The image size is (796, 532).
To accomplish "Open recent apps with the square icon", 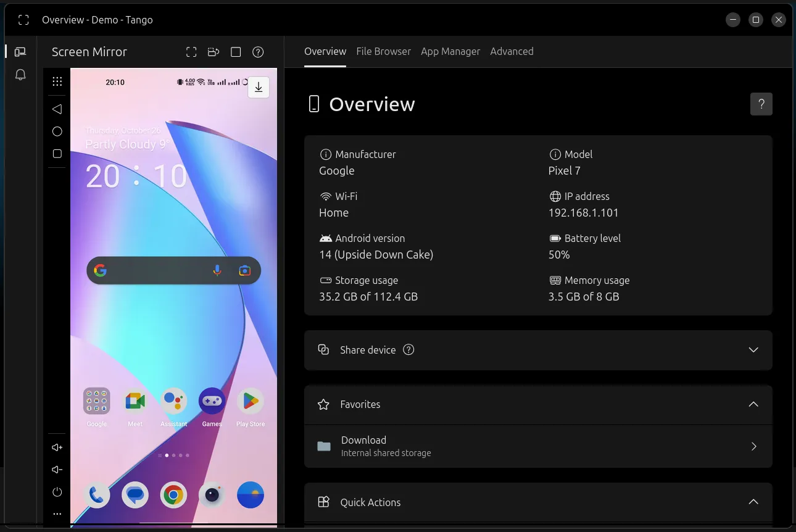I will 57,154.
